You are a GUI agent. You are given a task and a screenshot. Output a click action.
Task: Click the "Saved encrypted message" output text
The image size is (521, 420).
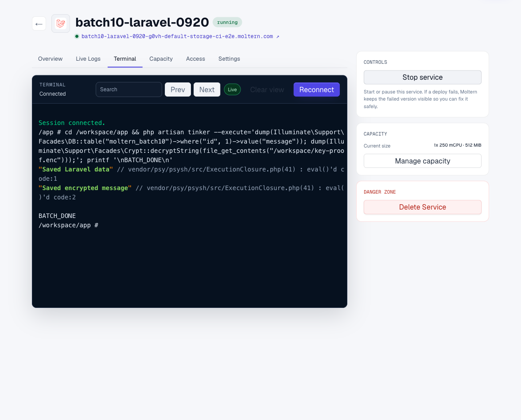coord(85,188)
